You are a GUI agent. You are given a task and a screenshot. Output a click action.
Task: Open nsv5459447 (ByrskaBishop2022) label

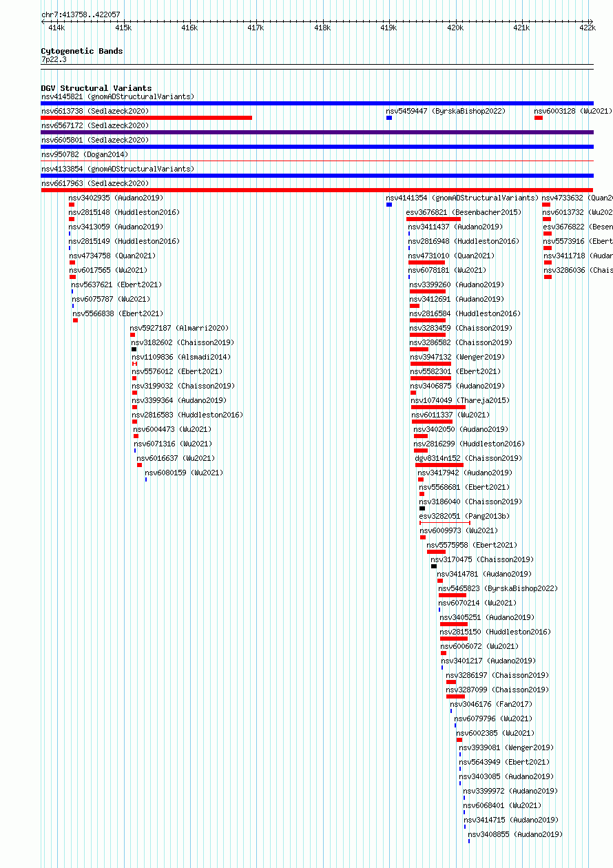coord(445,111)
